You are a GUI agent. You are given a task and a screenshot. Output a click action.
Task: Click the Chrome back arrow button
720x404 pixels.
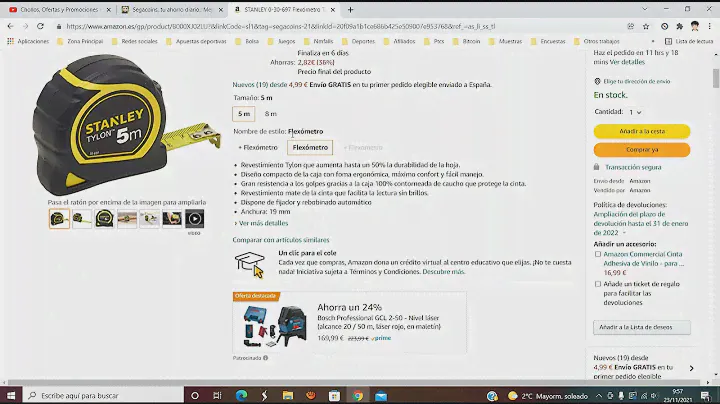tap(11, 27)
